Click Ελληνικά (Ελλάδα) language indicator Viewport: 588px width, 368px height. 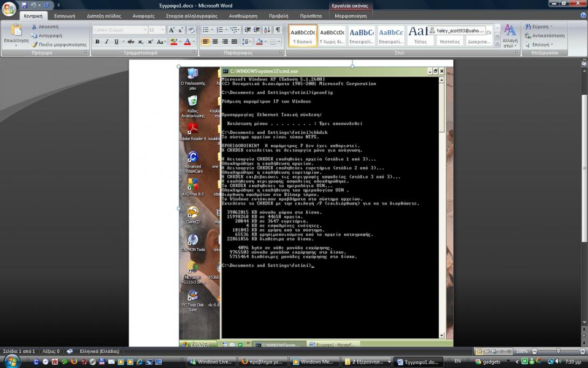click(x=99, y=351)
